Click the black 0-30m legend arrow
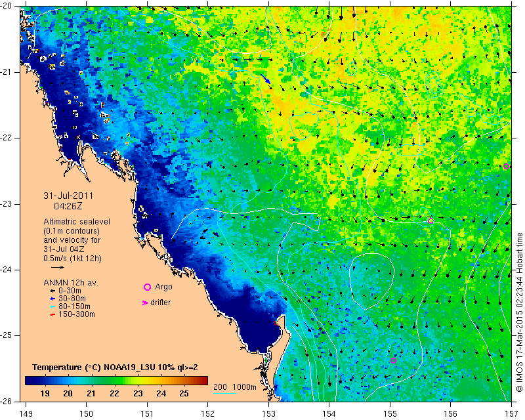Screen dimensions: 525x420 [52, 291]
